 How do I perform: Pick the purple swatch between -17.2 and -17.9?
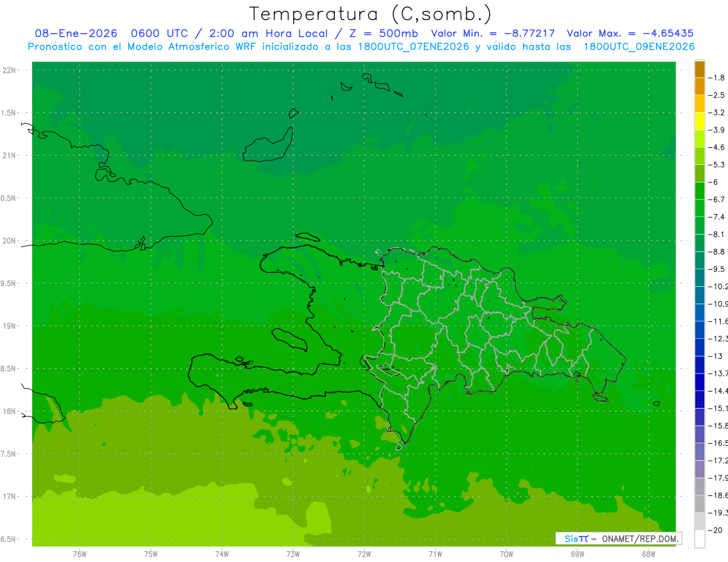click(699, 469)
